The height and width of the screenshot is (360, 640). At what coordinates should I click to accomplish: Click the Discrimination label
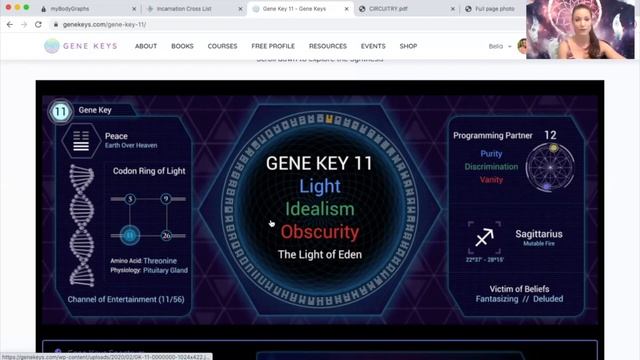[491, 167]
